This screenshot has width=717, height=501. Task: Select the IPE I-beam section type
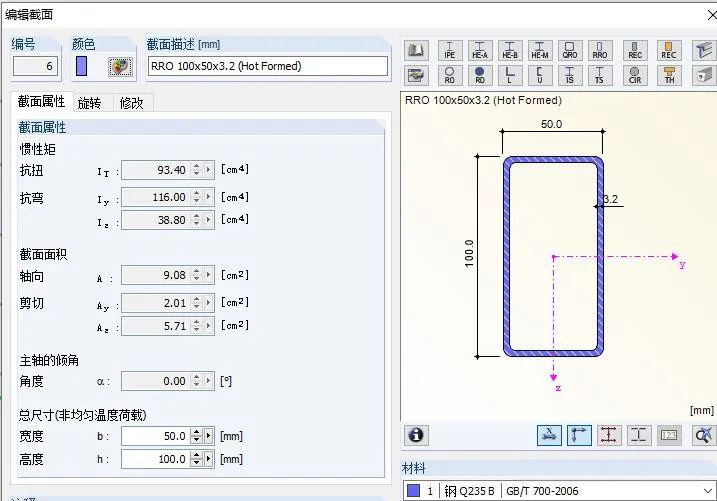pos(450,51)
